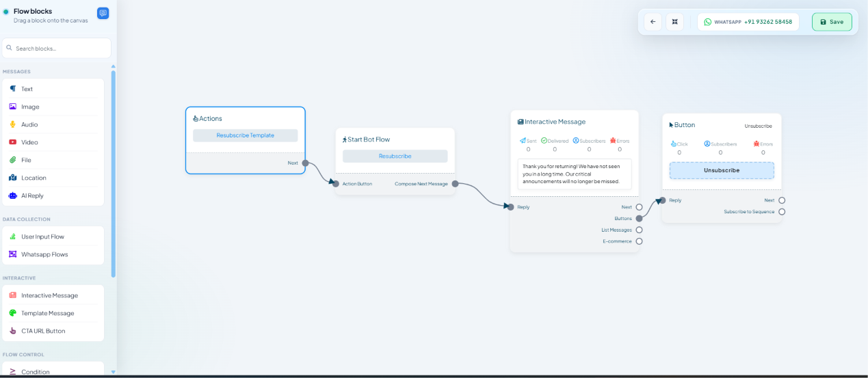Click the Interactive Message Next output port

(x=639, y=206)
